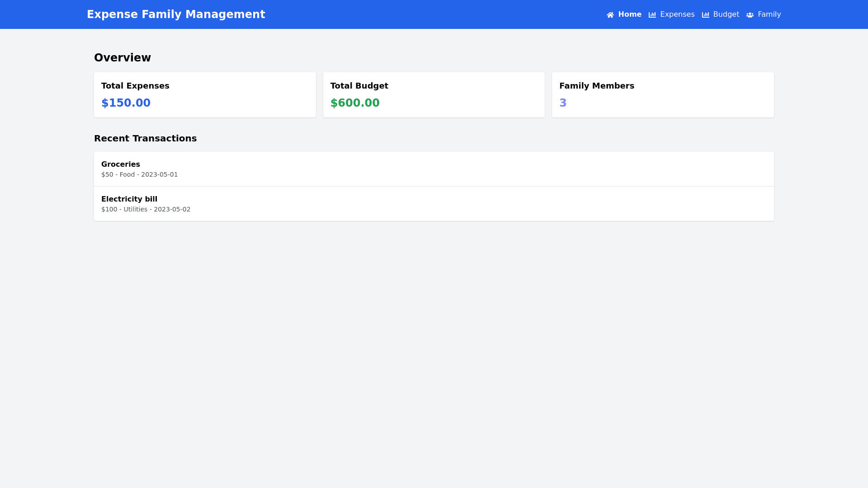
Task: Click the Overview section heading
Action: [123, 57]
